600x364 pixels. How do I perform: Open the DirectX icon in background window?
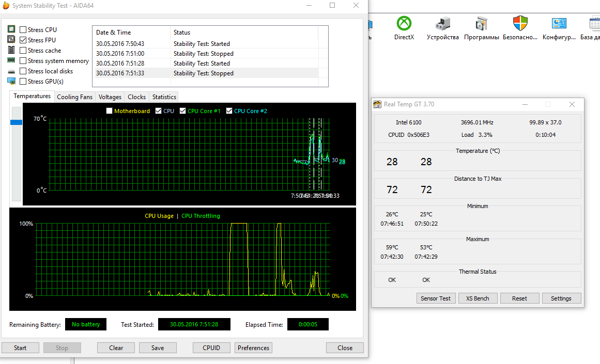pyautogui.click(x=404, y=23)
